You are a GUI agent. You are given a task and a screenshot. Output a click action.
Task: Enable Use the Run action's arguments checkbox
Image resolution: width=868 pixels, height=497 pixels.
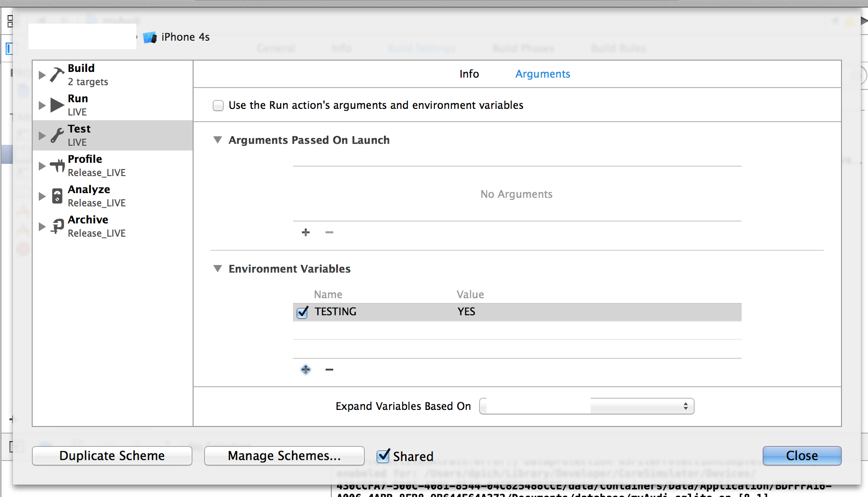(218, 106)
